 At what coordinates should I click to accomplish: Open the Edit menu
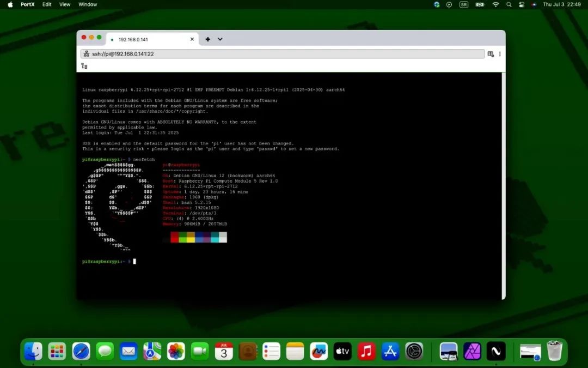(x=47, y=4)
